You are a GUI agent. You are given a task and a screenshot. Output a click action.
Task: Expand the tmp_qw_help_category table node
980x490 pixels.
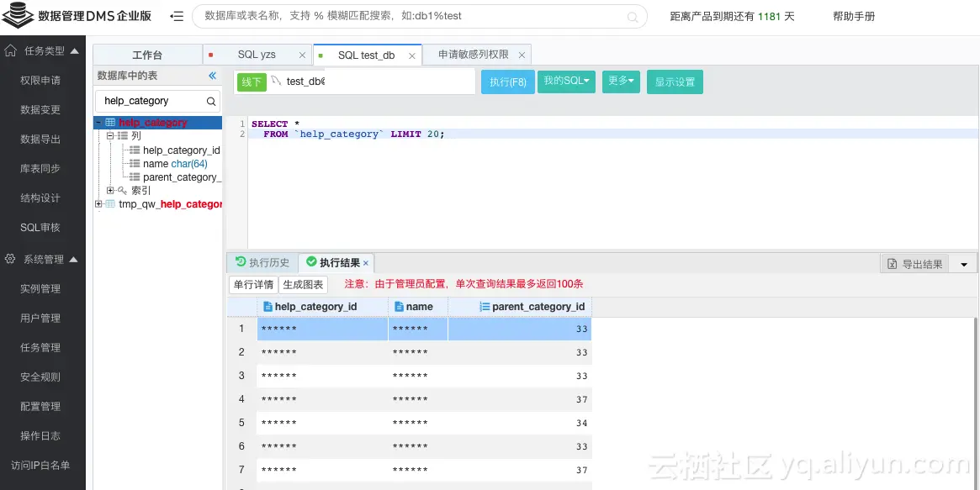98,204
